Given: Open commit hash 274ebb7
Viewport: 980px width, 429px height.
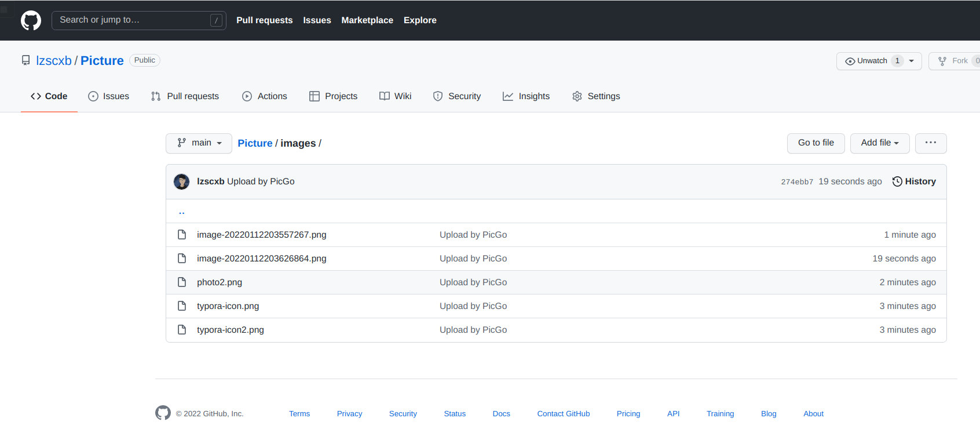Looking at the screenshot, I should pos(796,182).
